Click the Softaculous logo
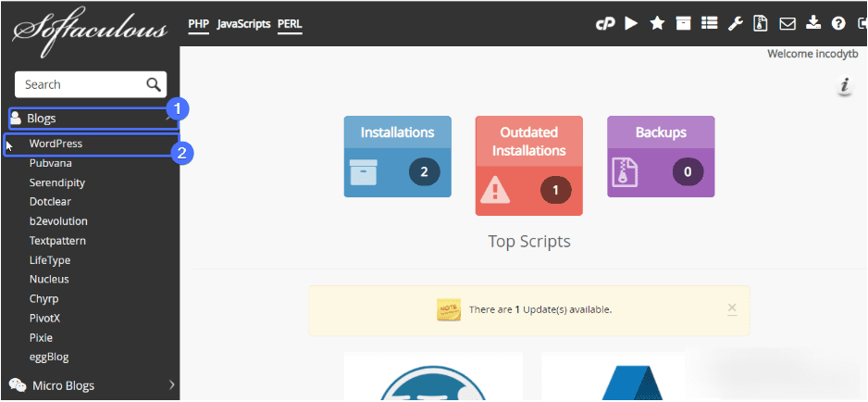Viewport: 868px width, 402px height. click(x=90, y=31)
